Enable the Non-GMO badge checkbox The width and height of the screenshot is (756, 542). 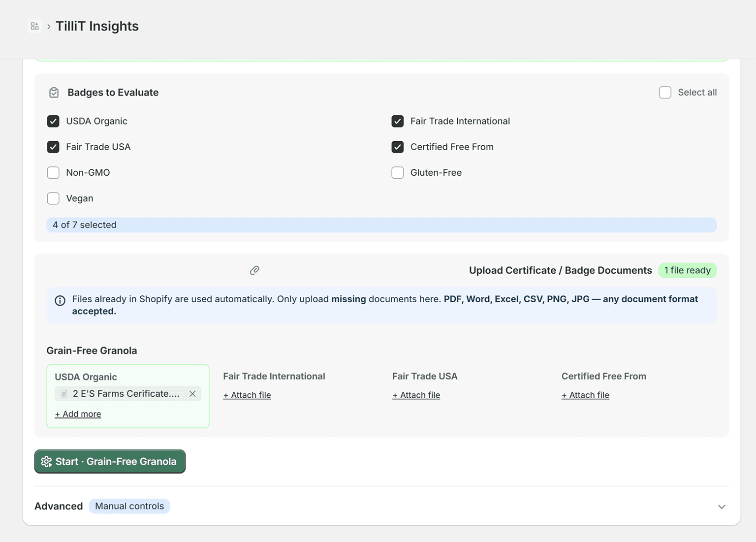tap(53, 173)
